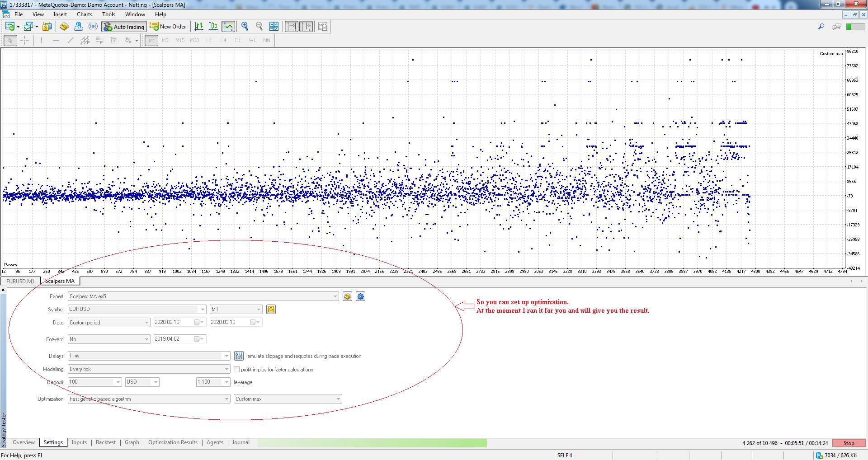Select the line chart icon

(228, 27)
